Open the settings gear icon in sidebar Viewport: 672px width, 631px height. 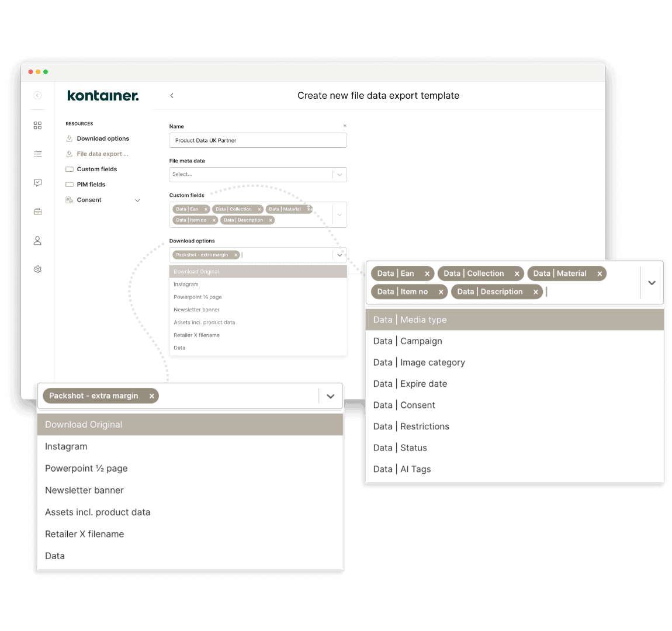pos(37,269)
